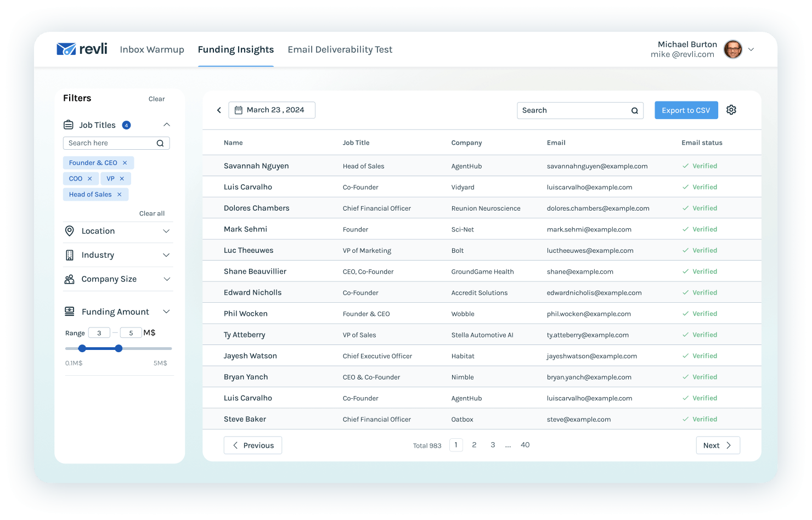Image resolution: width=812 pixels, height=520 pixels.
Task: Click the Mark Sehmi name
Action: [x=245, y=229]
